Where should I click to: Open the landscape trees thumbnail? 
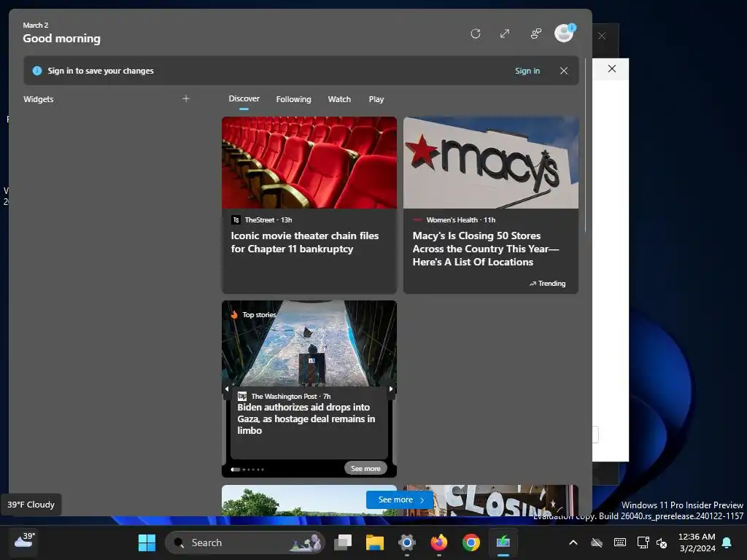pyautogui.click(x=309, y=500)
